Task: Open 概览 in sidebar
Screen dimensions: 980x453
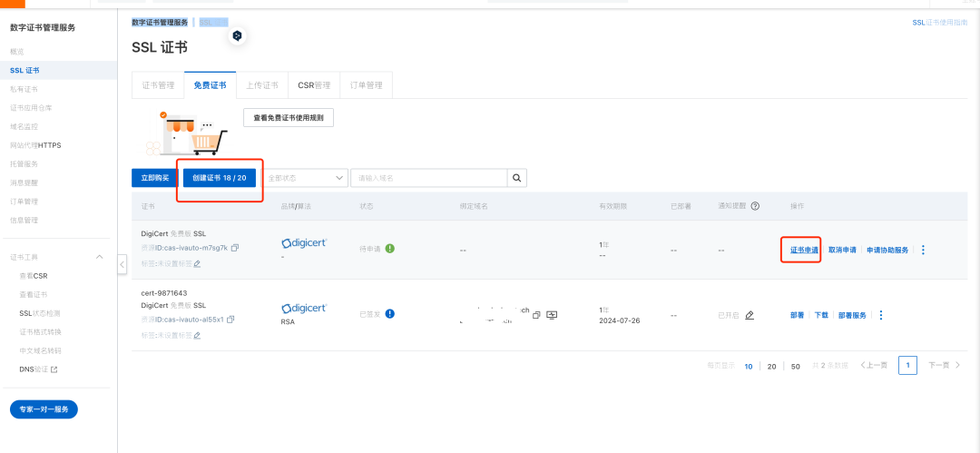Action: click(x=17, y=52)
